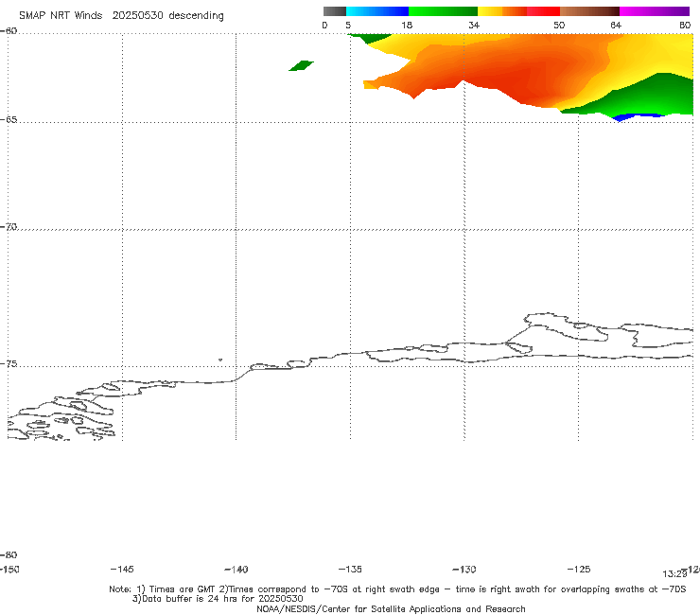Click the color scale value 34
The width and height of the screenshot is (700, 615).
474,26
